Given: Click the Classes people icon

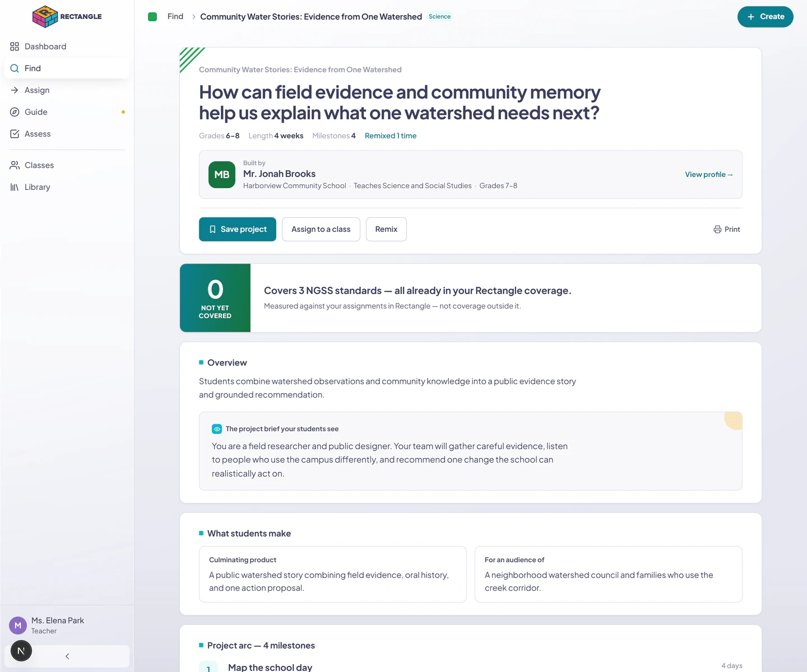Looking at the screenshot, I should tap(15, 165).
